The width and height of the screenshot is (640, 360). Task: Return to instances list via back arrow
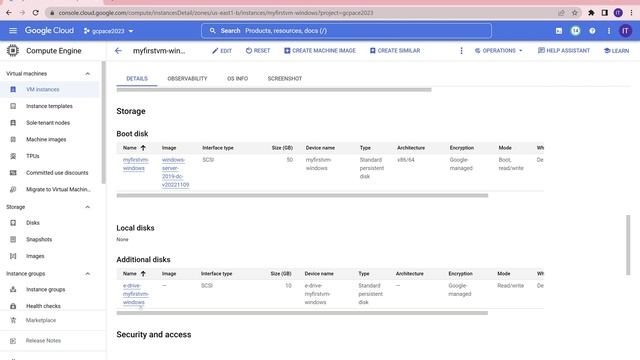[x=118, y=51]
